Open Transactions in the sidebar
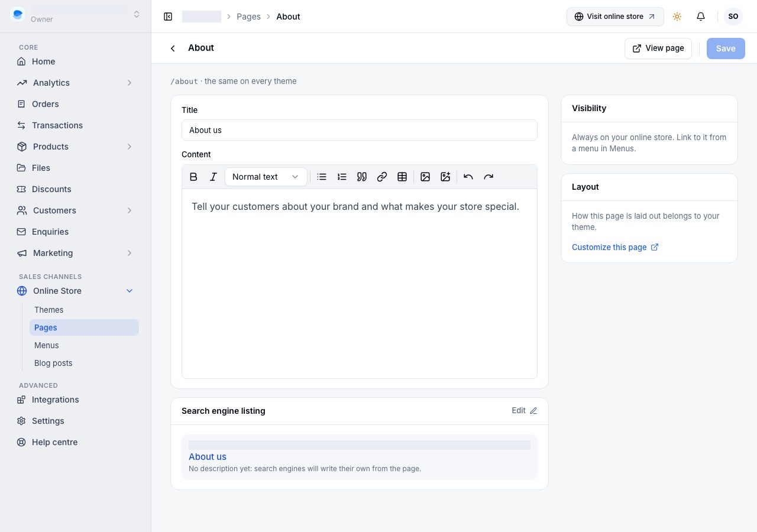This screenshot has width=757, height=532. (x=76, y=125)
